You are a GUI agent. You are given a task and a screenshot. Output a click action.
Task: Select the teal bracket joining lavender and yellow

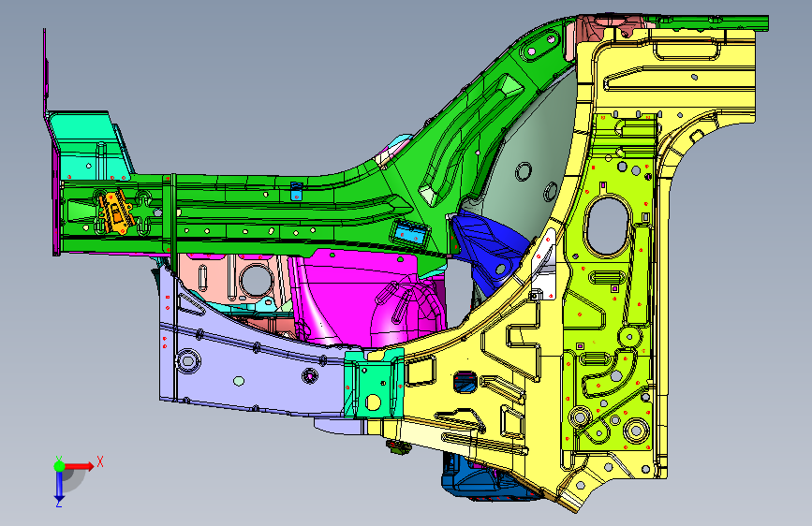(374, 384)
